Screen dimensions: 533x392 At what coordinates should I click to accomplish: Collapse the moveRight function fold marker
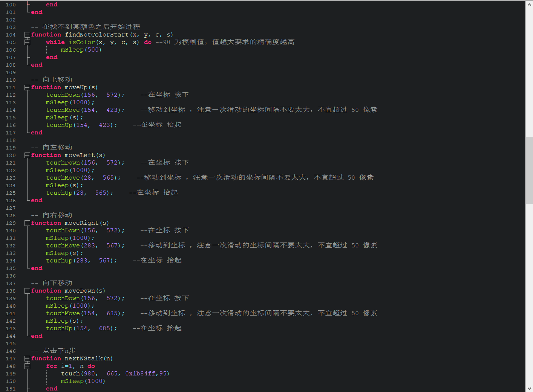coord(27,223)
